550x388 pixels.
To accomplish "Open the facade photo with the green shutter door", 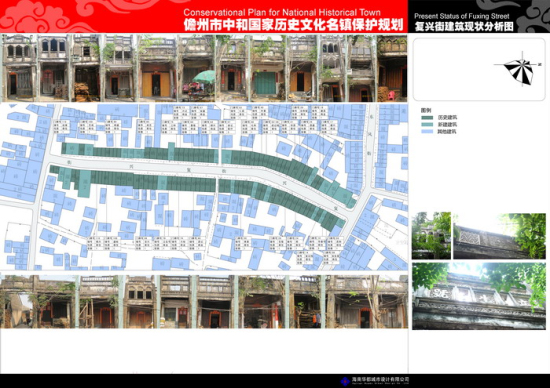I will [268, 68].
